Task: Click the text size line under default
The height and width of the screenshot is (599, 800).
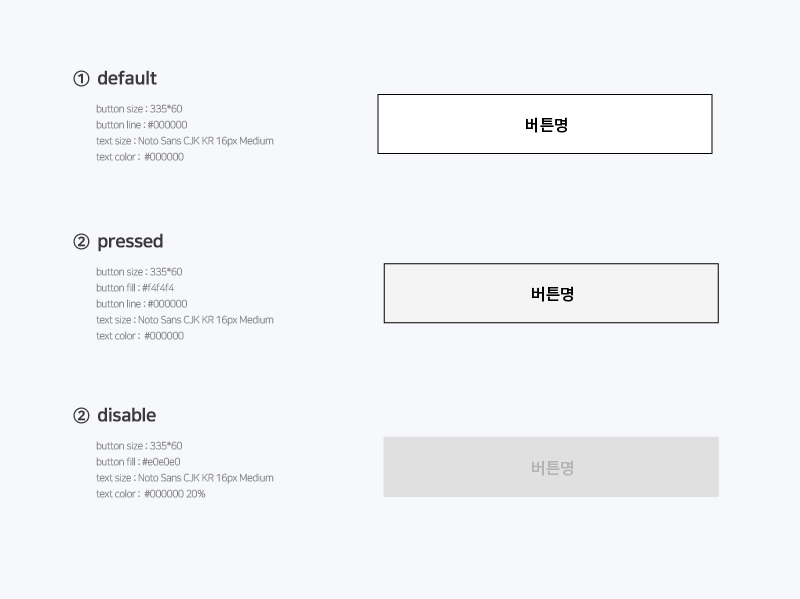Action: click(185, 141)
